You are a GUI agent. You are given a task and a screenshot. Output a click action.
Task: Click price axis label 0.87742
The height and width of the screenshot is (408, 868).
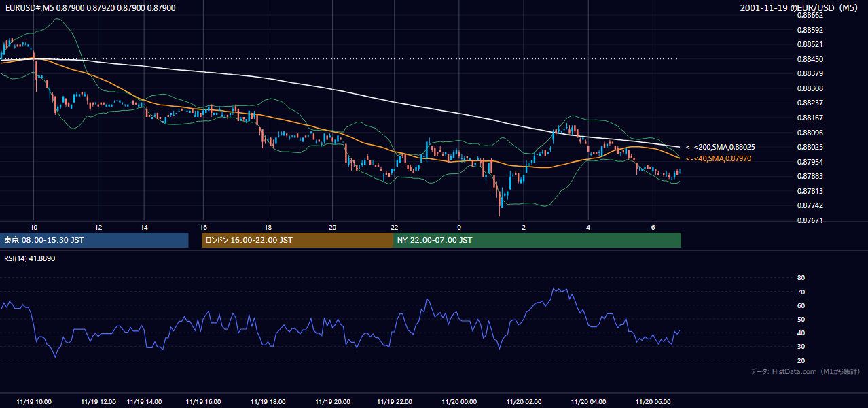click(x=810, y=205)
